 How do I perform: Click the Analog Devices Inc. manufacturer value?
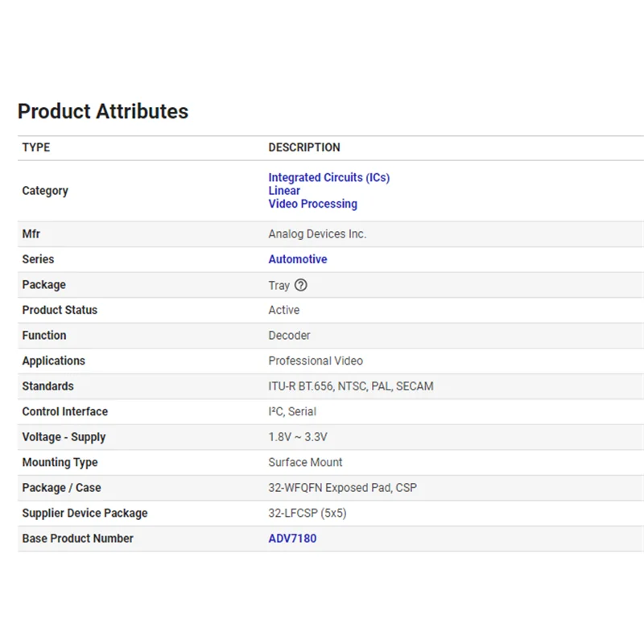[317, 234]
